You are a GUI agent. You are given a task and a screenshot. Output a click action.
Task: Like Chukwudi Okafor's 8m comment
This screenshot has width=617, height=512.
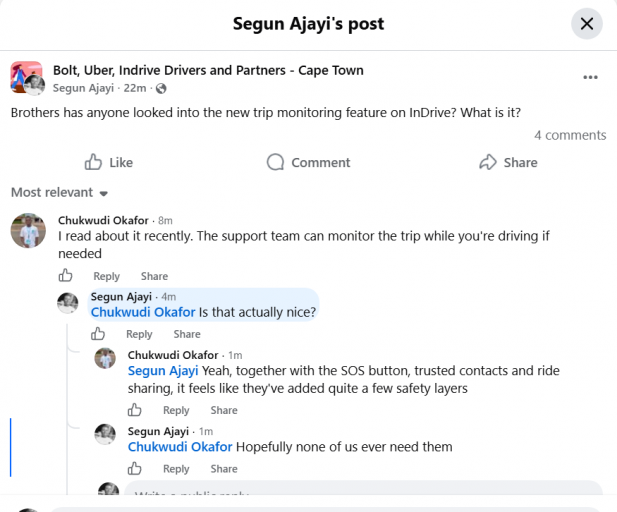pos(65,275)
